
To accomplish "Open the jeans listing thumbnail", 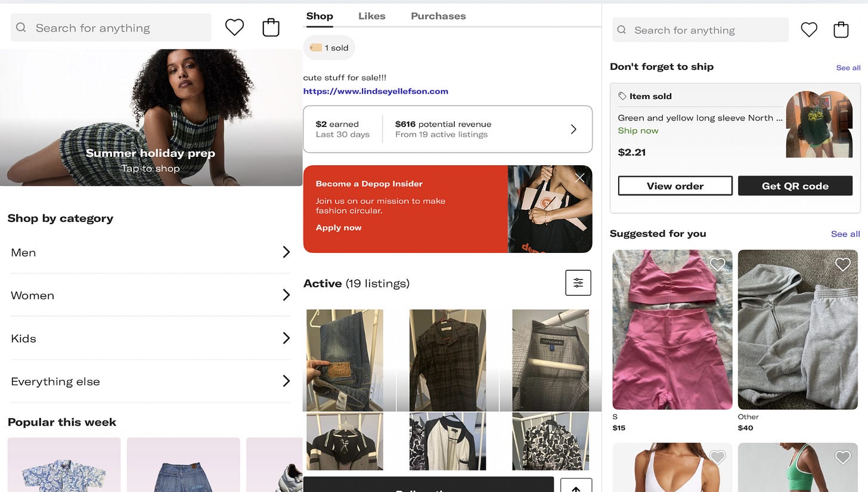I will 345,360.
